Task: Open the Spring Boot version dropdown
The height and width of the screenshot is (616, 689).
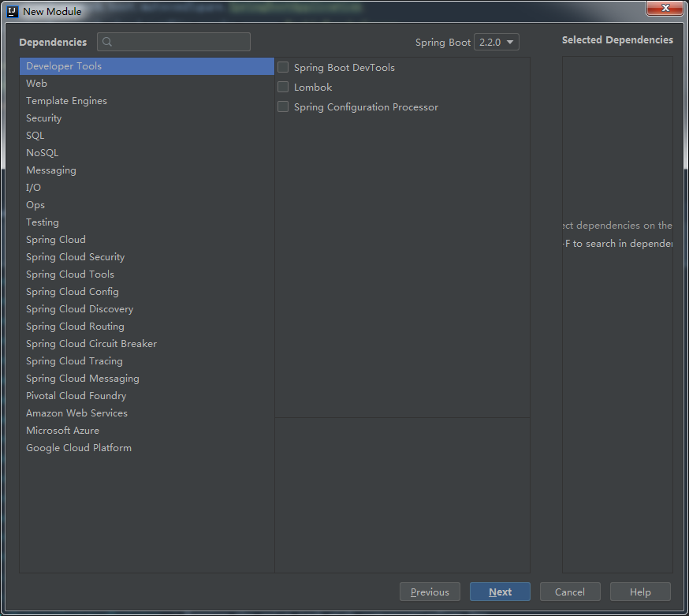Action: point(497,43)
